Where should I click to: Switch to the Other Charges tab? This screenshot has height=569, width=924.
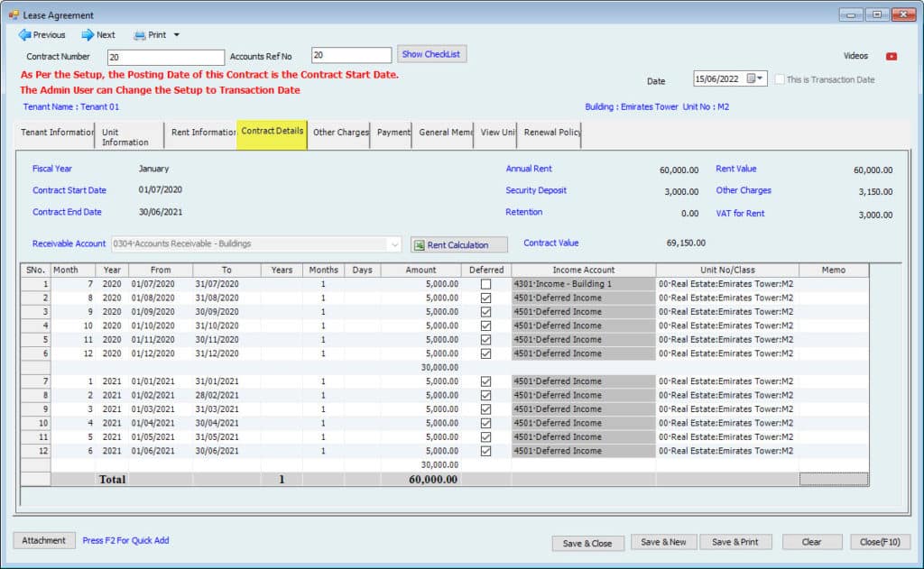tap(340, 133)
